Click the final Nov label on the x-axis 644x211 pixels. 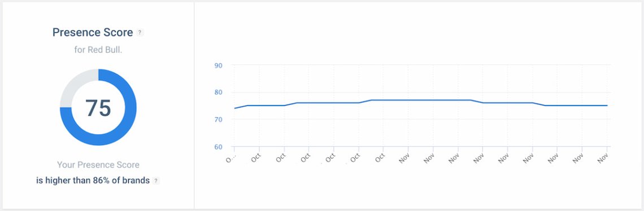pos(603,158)
